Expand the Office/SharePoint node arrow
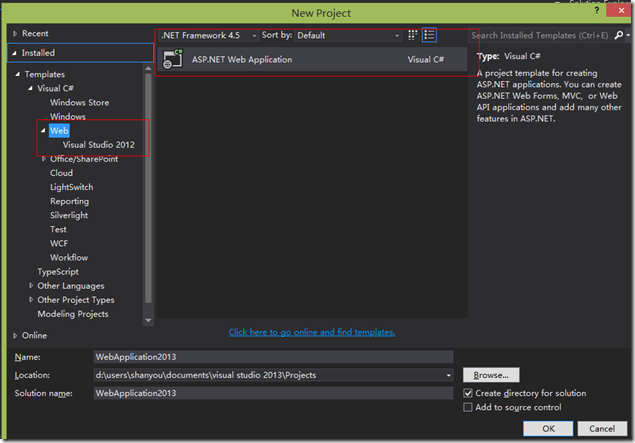The height and width of the screenshot is (443, 635). tap(43, 159)
